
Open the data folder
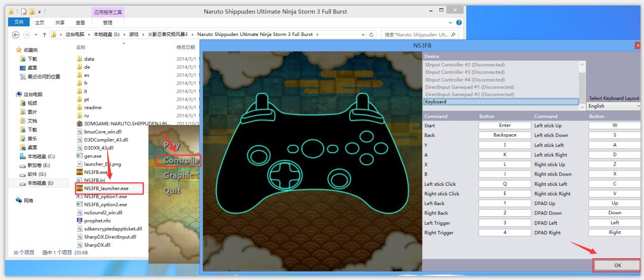(x=89, y=59)
